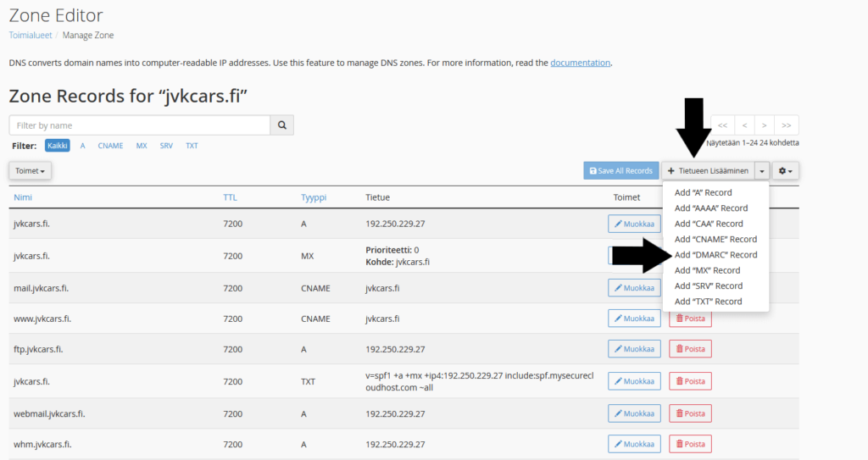Choose Add "TXT" Record from menu
The height and width of the screenshot is (460, 868).
coord(708,302)
